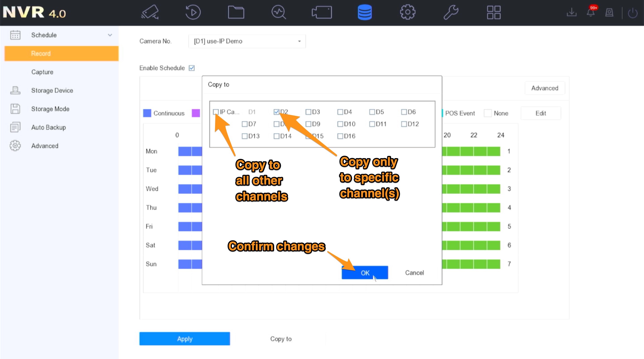Check the IP Camera select-all checkbox
Screen dimensions: 644x359
(216, 112)
